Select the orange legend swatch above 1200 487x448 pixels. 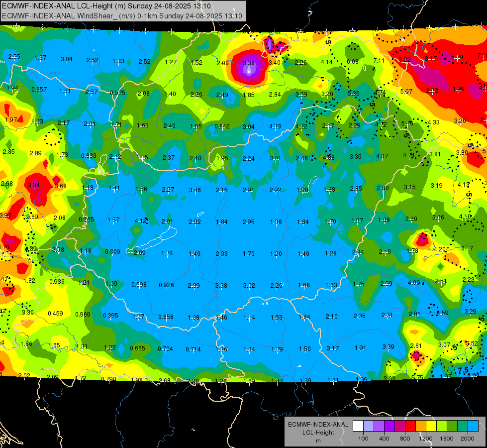coord(420,426)
